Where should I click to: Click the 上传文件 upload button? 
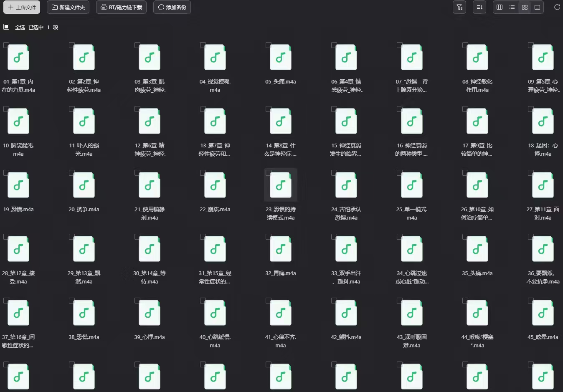(x=22, y=7)
